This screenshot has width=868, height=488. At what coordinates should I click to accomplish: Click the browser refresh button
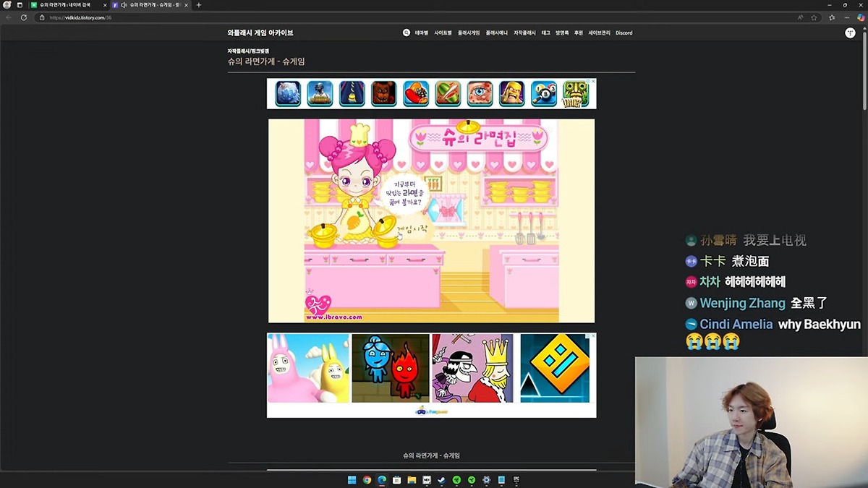coord(24,17)
